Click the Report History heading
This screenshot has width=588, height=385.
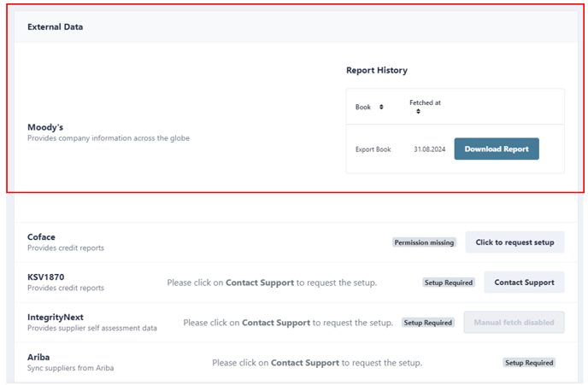(x=377, y=70)
